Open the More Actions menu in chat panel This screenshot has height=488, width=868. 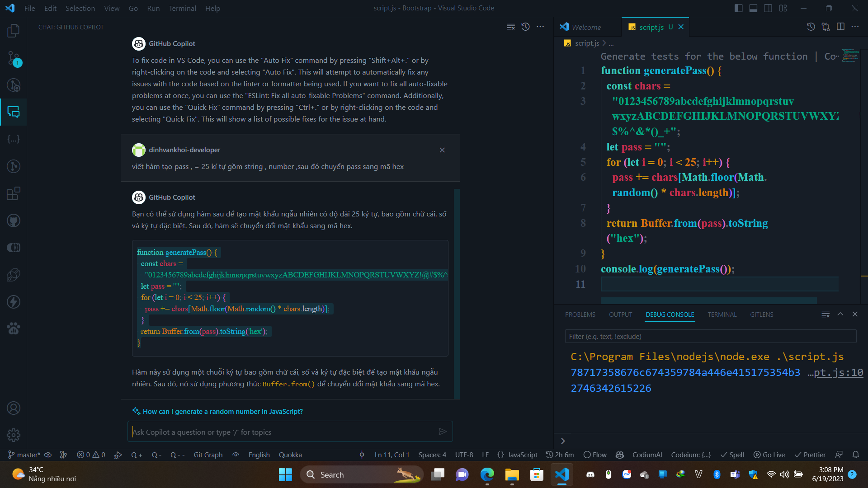[x=541, y=27]
